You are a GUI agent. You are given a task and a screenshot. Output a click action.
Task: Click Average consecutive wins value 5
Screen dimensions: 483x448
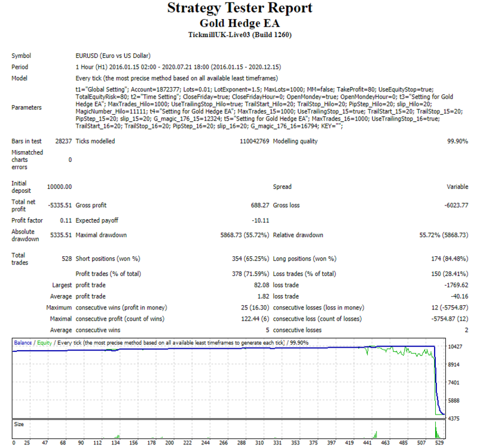tap(267, 330)
